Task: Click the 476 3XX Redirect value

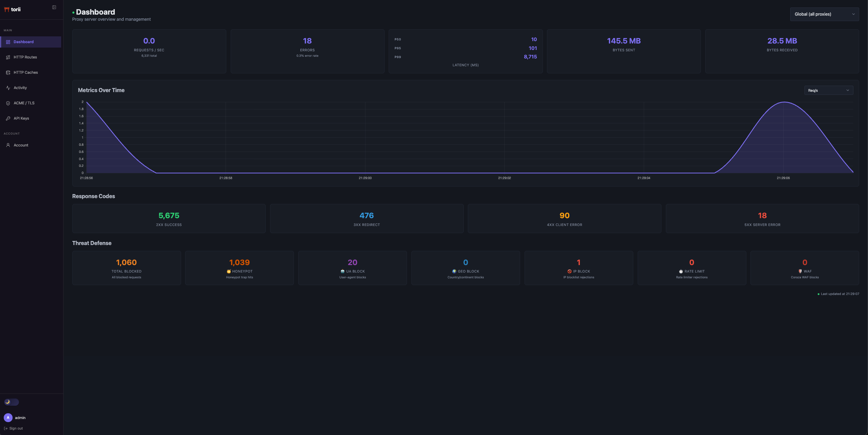Action: (367, 216)
